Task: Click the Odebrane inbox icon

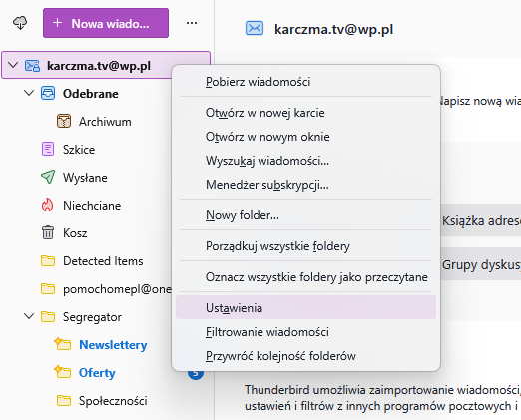Action: (x=48, y=93)
